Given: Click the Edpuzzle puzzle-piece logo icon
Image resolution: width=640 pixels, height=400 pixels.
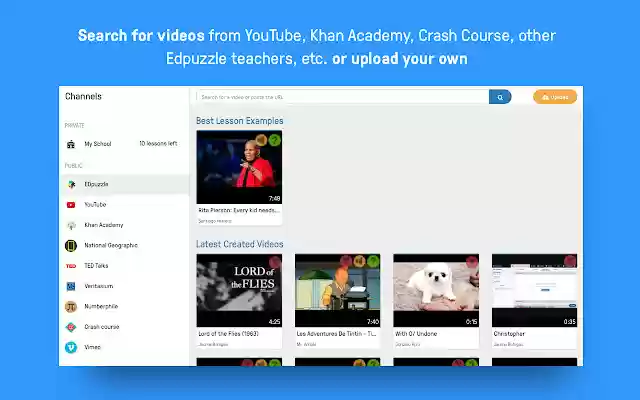Looking at the screenshot, I should tap(71, 184).
